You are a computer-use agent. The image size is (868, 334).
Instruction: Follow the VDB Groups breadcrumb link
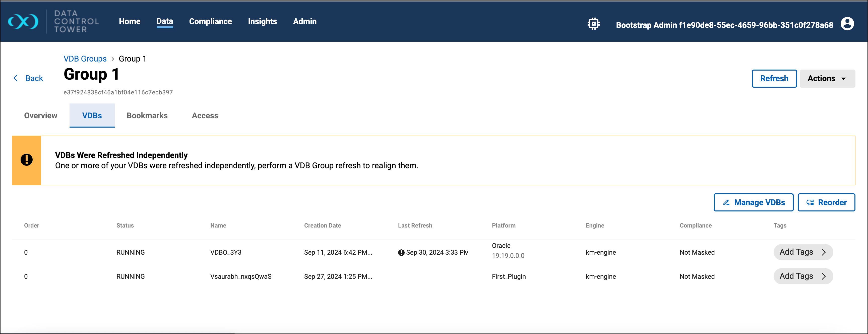[x=85, y=59]
